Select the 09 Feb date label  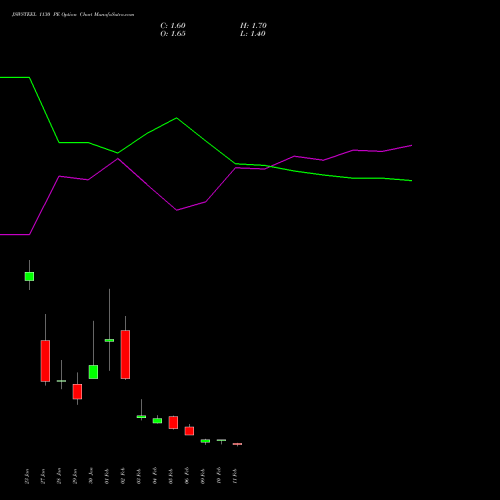203,476
